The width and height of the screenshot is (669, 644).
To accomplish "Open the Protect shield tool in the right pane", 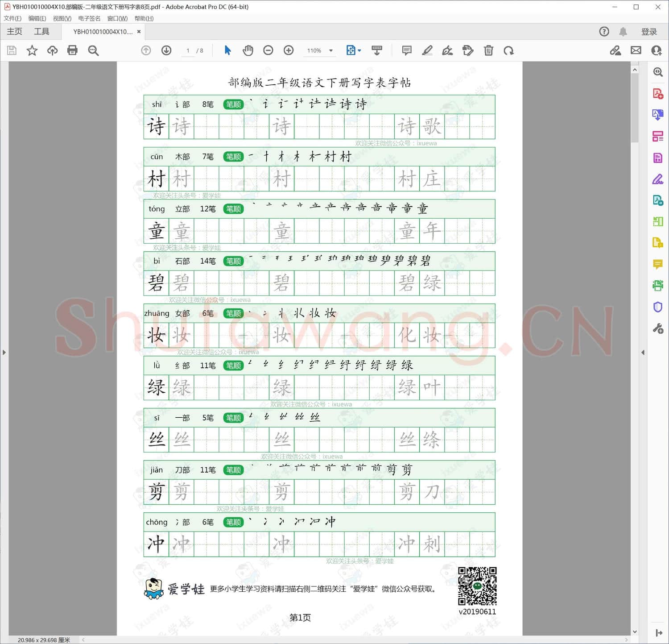I will tap(658, 307).
